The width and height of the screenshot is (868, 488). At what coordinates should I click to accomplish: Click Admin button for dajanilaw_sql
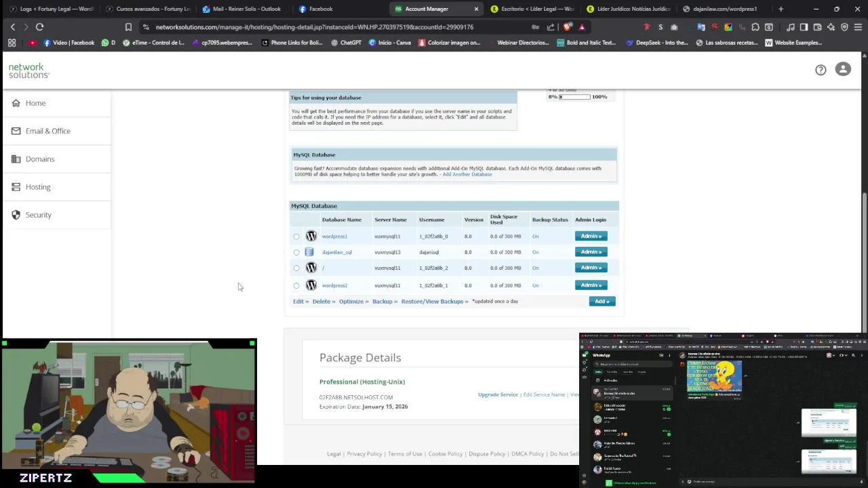coord(591,251)
